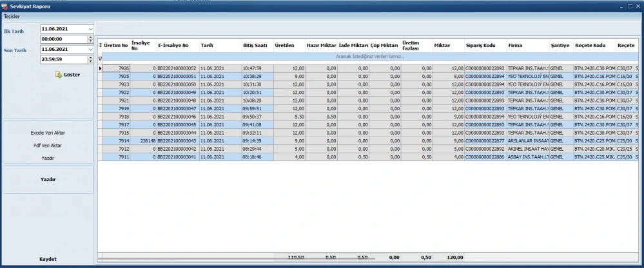
Task: Click the column chooser icon in grid header
Action: coord(100,46)
